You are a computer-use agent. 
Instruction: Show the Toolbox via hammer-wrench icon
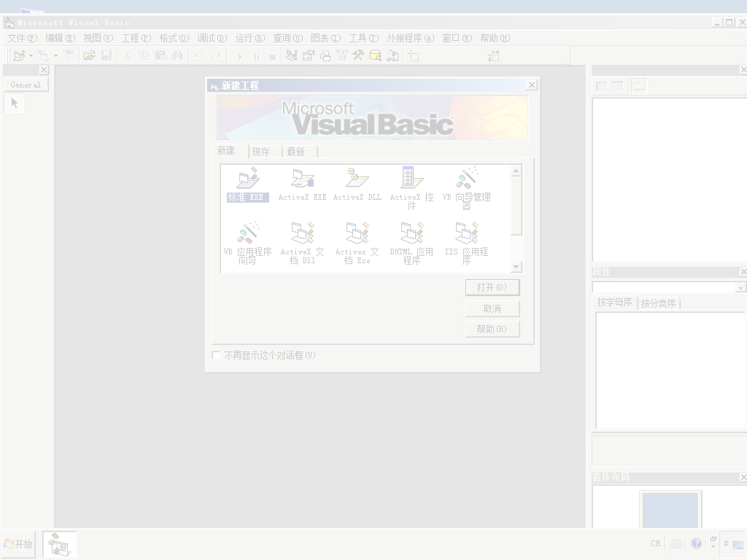358,55
